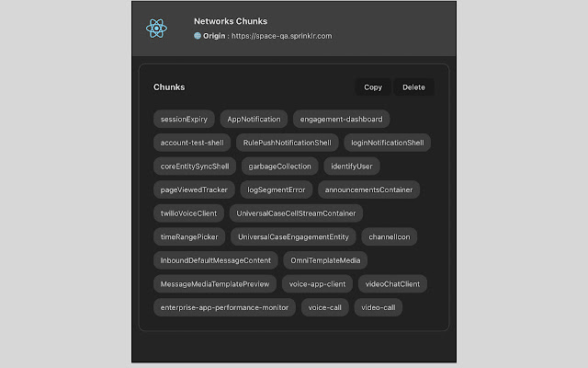Pick the RulePushNotificationShell chunk

[286, 143]
